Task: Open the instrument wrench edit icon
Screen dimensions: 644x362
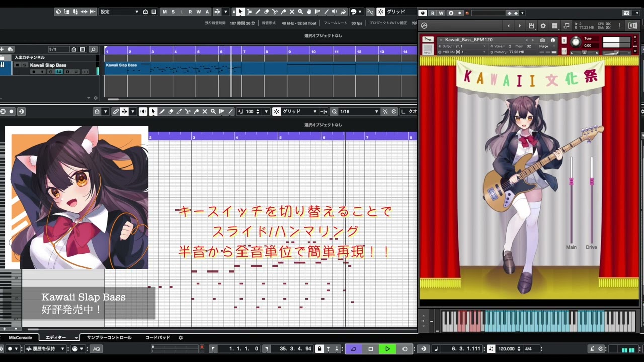Action: point(427,40)
